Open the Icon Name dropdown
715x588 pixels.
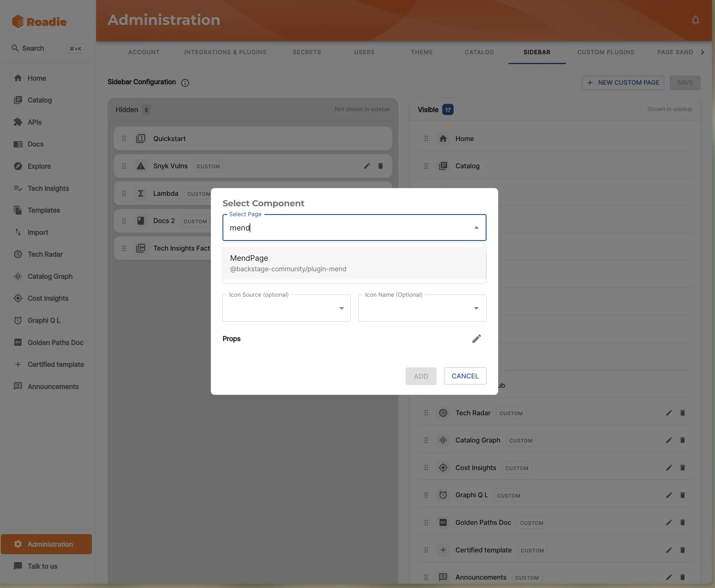[477, 308]
